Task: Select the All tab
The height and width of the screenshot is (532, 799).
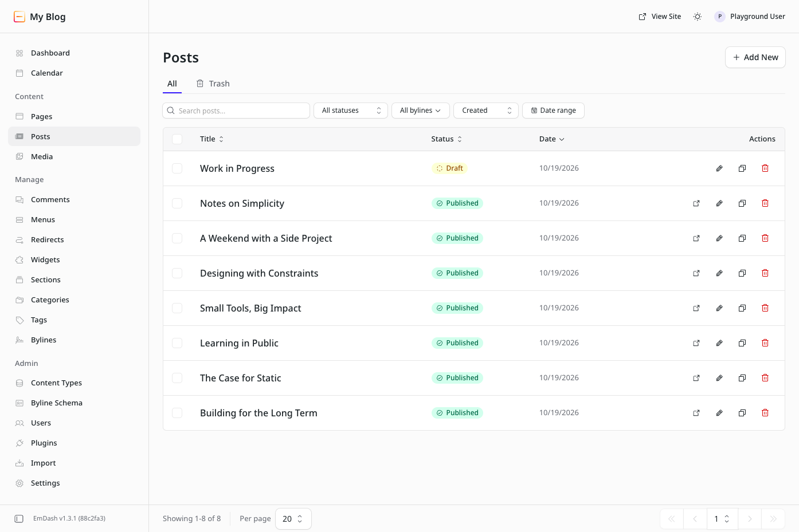Action: coord(172,84)
